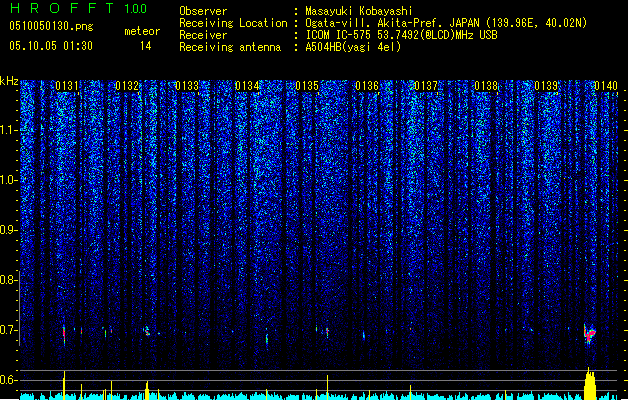Click the red meteor echo just before 0131
629x400 pixels.
[x=64, y=335]
